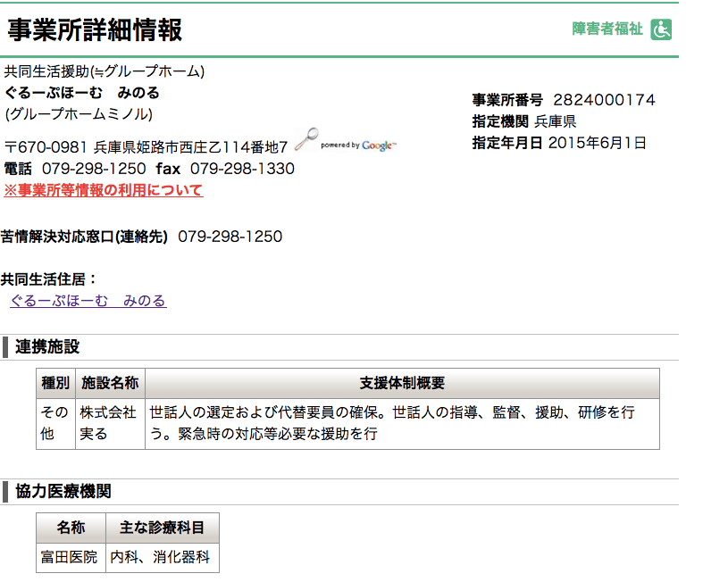The width and height of the screenshot is (728, 582).
Task: Click the 種別 column header
Action: pos(55,384)
